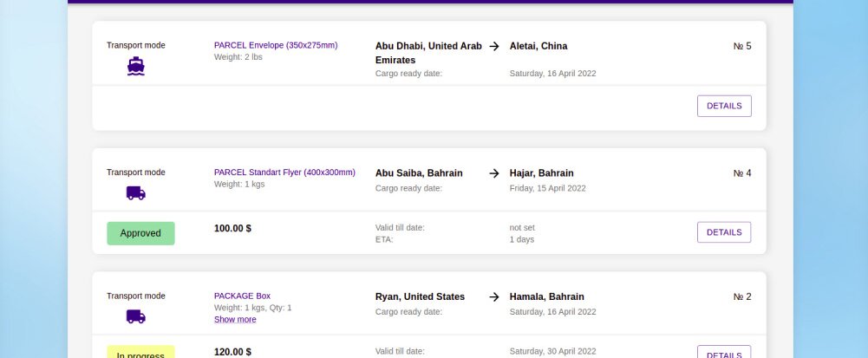Click truck icon for shipment № 4

(x=135, y=193)
